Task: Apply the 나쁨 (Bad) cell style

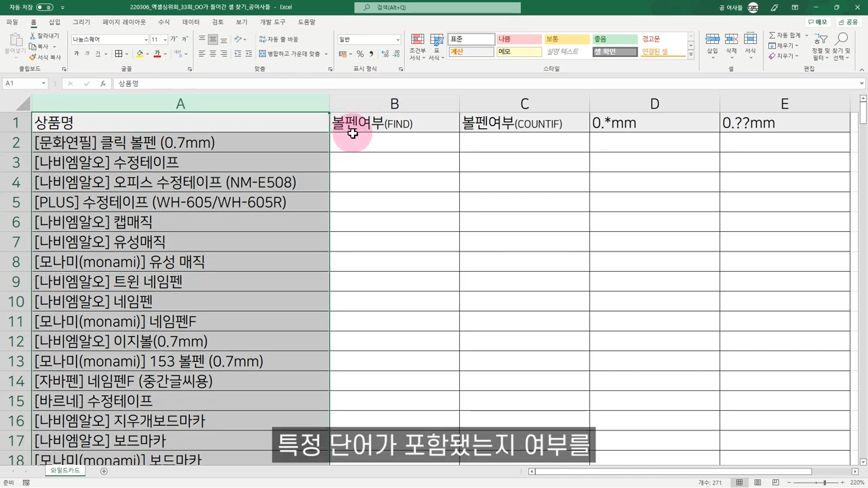Action: 519,39
